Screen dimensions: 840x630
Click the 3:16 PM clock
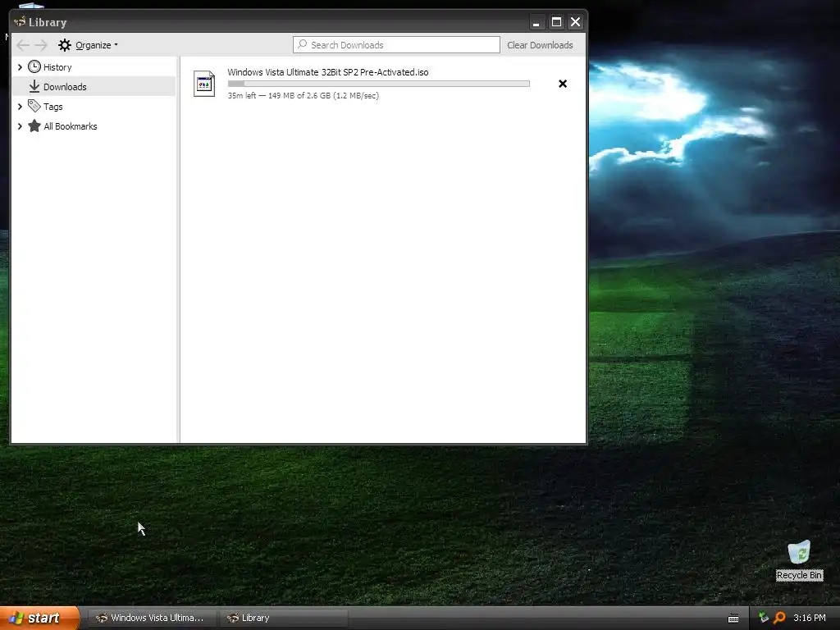(x=810, y=618)
